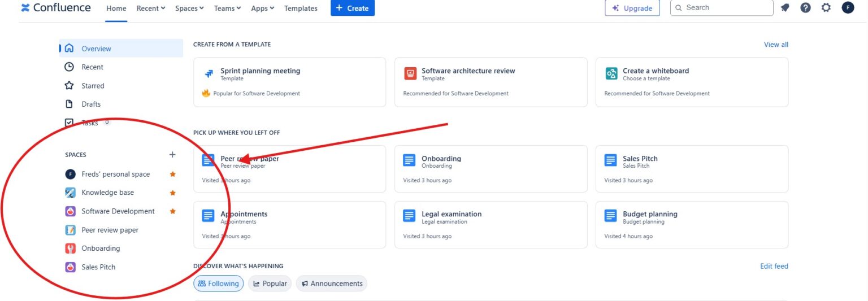Click the Onboarding space icon
Image resolution: width=868 pixels, height=301 pixels.
[x=70, y=248]
